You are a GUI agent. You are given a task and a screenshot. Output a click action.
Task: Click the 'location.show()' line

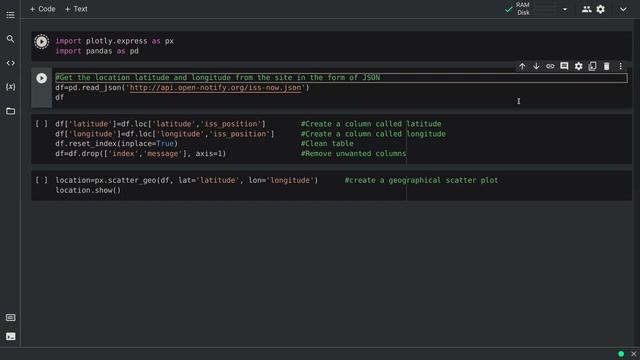[88, 190]
